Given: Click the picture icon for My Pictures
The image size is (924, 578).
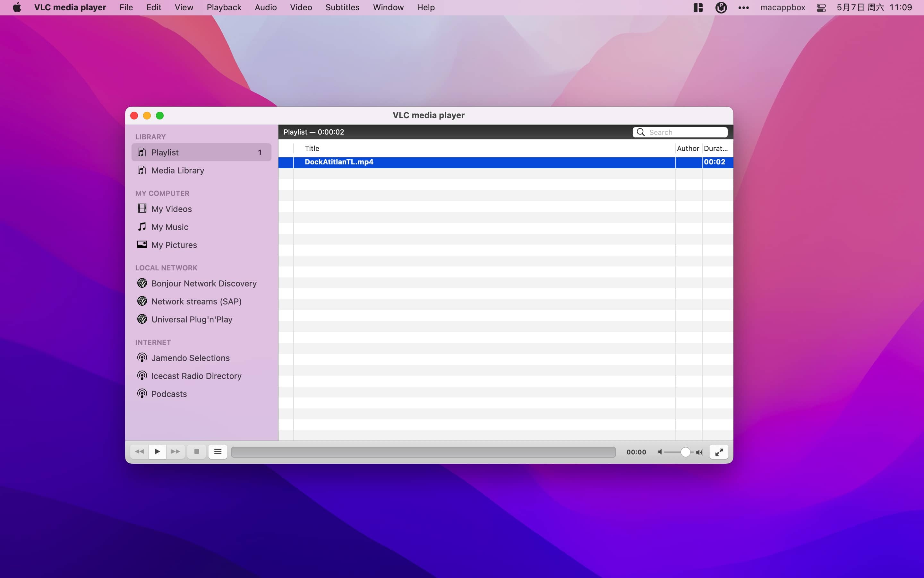Looking at the screenshot, I should click(142, 244).
